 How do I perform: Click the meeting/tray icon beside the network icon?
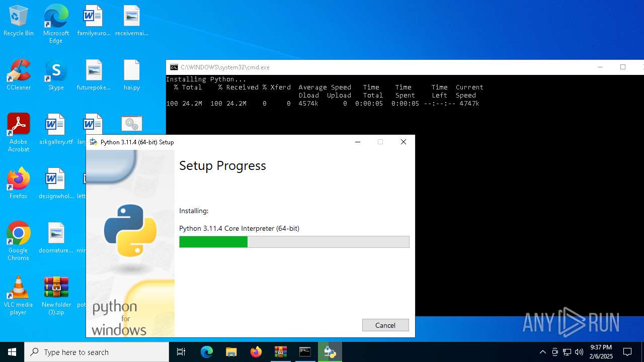point(555,352)
